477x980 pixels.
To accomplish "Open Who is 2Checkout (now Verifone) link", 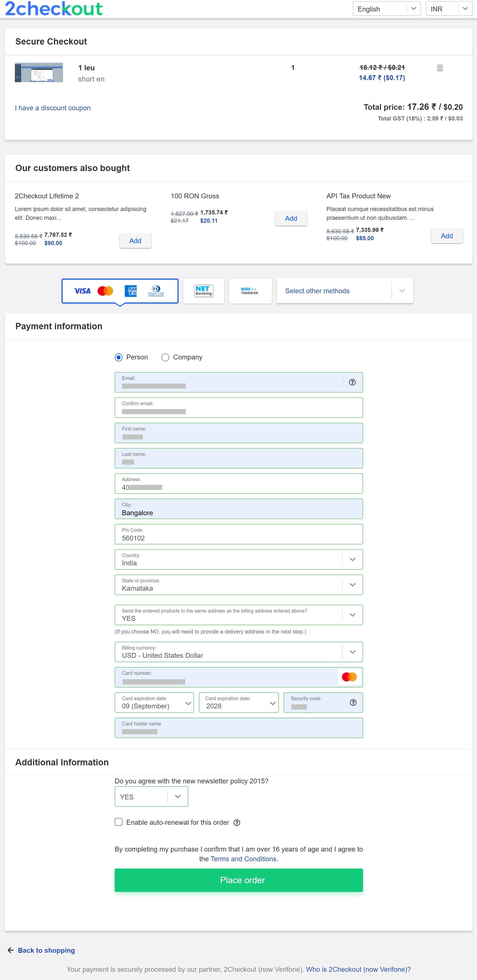I will coord(358,969).
